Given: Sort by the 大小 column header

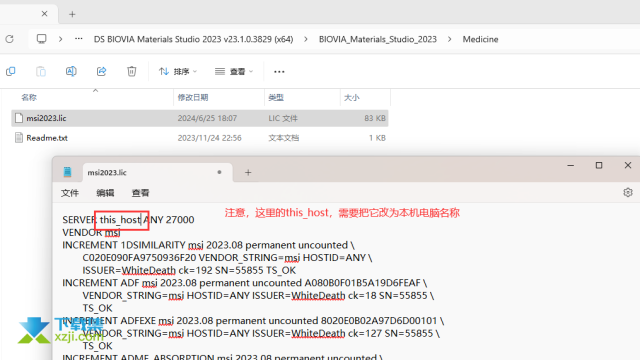Looking at the screenshot, I should point(351,98).
